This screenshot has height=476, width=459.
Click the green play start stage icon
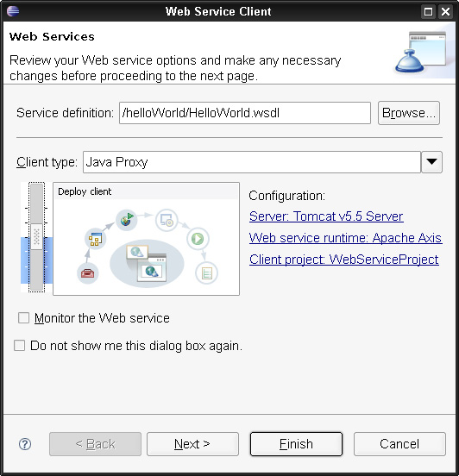198,239
